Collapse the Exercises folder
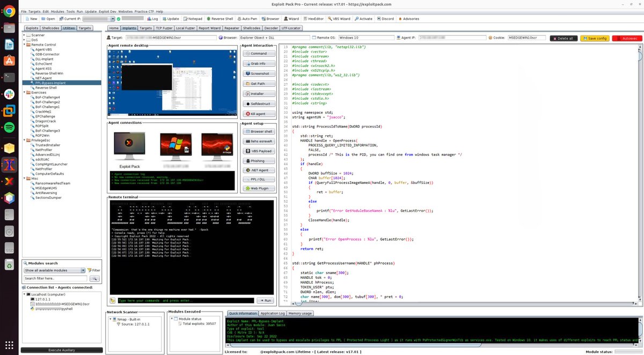Screen dimensions: 644x355 (x=24, y=92)
